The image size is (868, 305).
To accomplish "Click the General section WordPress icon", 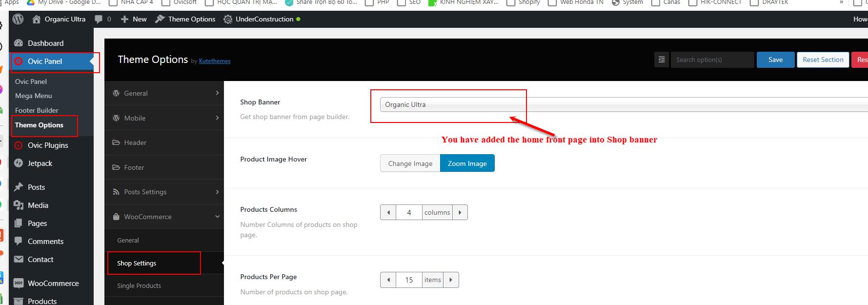I will tap(116, 93).
